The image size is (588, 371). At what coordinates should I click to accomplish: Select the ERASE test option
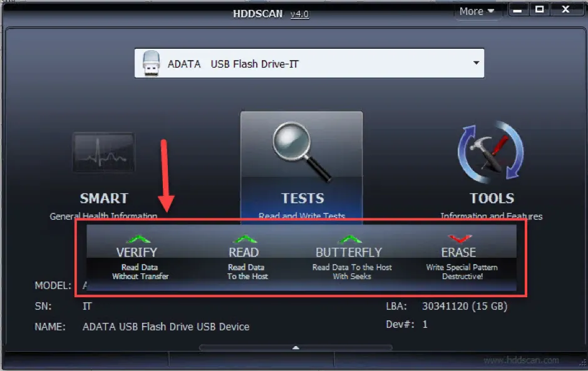(x=458, y=252)
